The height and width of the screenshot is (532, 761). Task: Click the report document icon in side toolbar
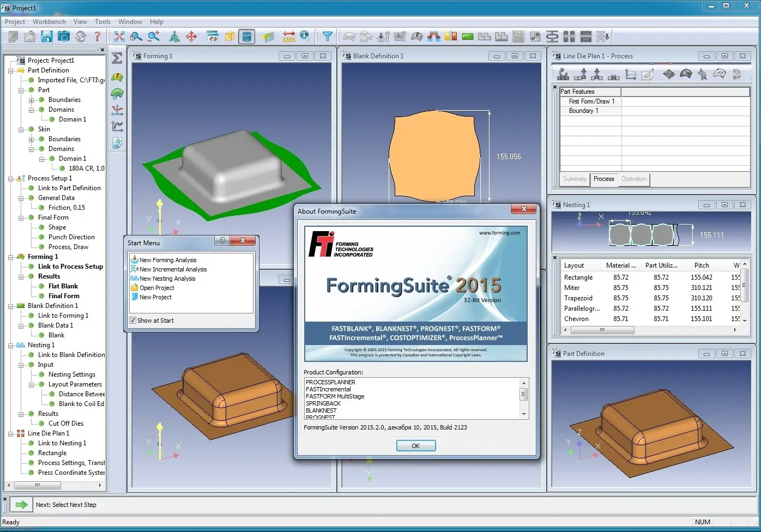(117, 143)
